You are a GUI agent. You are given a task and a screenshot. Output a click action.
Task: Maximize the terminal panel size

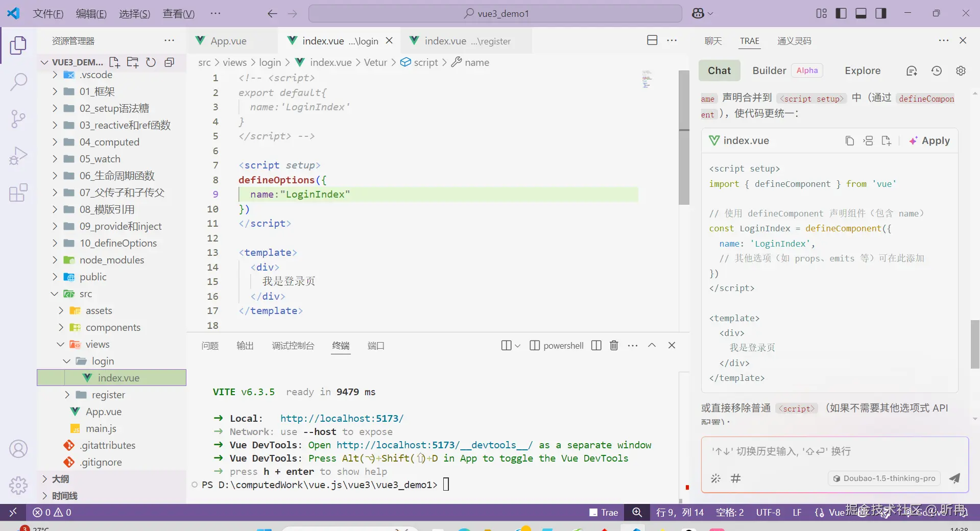click(x=652, y=346)
